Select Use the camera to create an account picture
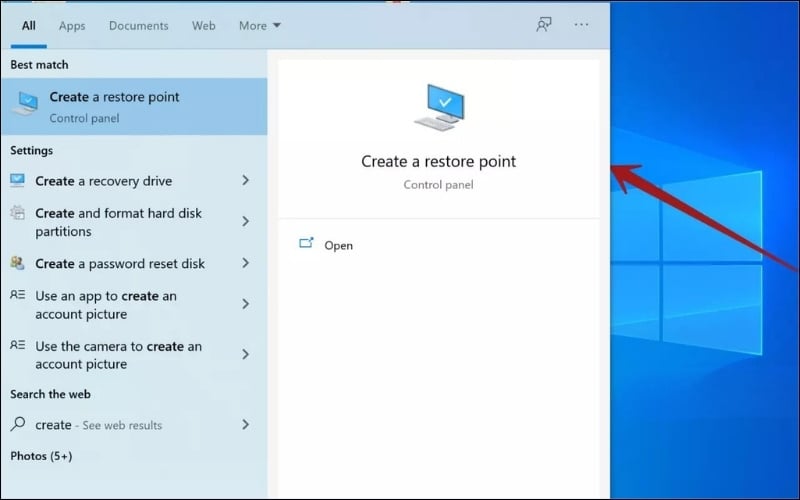This screenshot has width=800, height=500. click(134, 355)
